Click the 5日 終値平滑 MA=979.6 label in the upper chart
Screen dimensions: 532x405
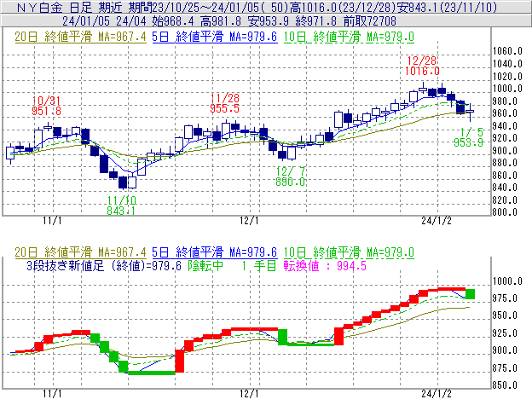click(x=215, y=37)
